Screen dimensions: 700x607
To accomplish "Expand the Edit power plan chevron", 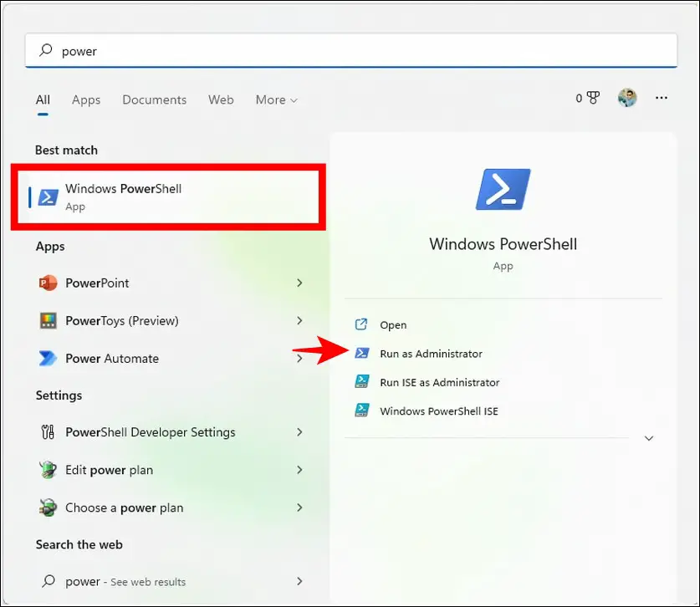I will click(x=299, y=470).
